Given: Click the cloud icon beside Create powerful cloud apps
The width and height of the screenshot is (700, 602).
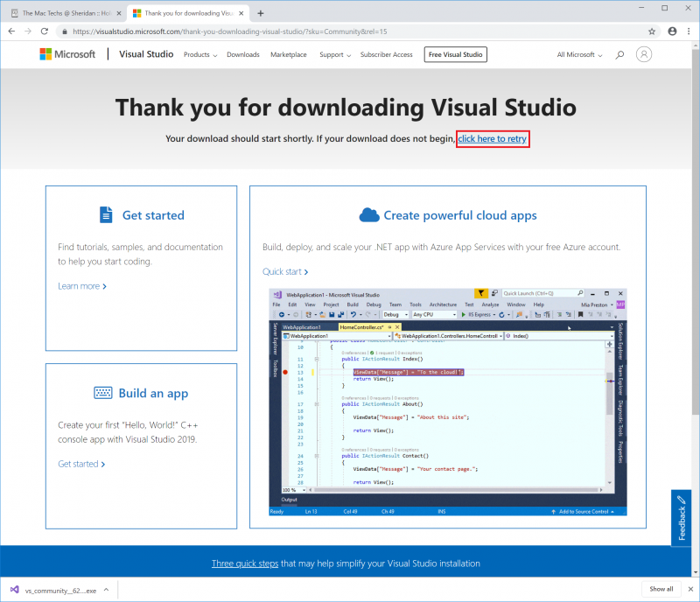Looking at the screenshot, I should (x=369, y=215).
